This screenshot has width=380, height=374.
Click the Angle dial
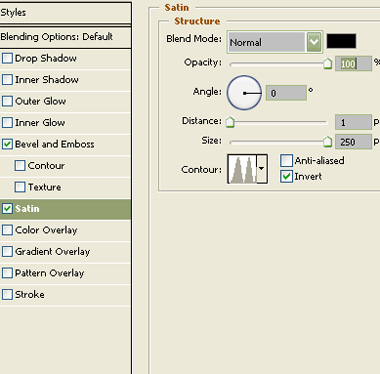244,93
